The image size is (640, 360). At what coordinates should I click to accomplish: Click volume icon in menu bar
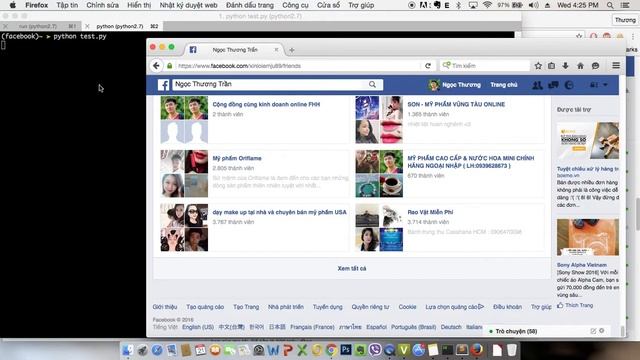[x=533, y=5]
